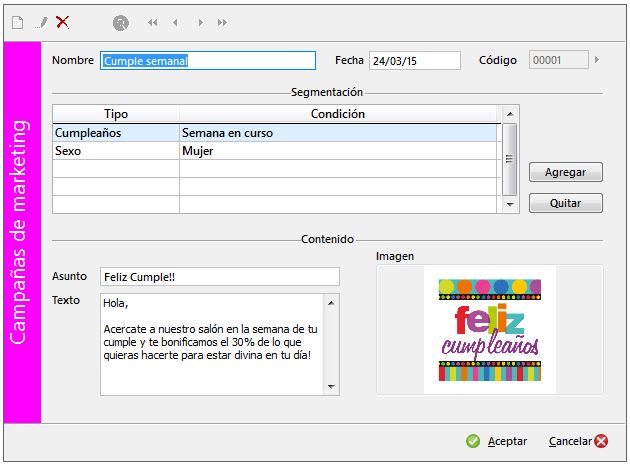This screenshot has width=630, height=465.
Task: Click Cancelar to discard changes
Action: (578, 441)
